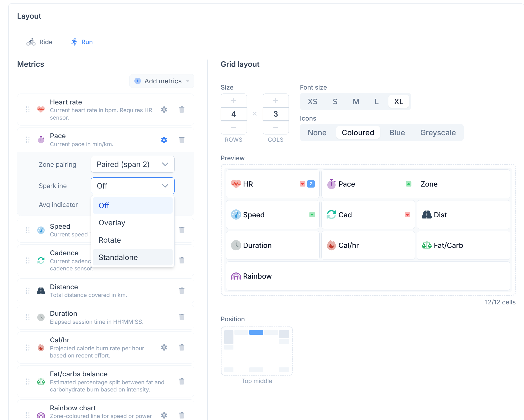Select Rotate from sparkline list
524x420 pixels.
point(133,240)
